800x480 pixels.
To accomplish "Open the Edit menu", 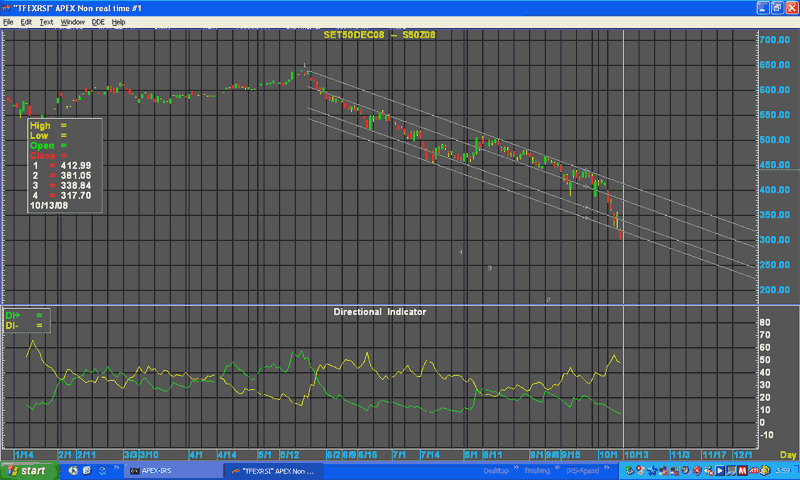I will pos(26,22).
